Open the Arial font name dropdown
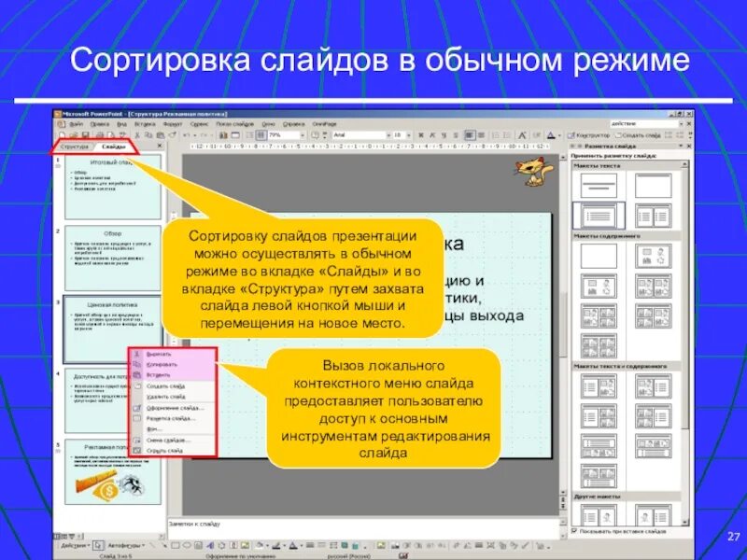Image resolution: width=747 pixels, height=560 pixels. click(388, 135)
